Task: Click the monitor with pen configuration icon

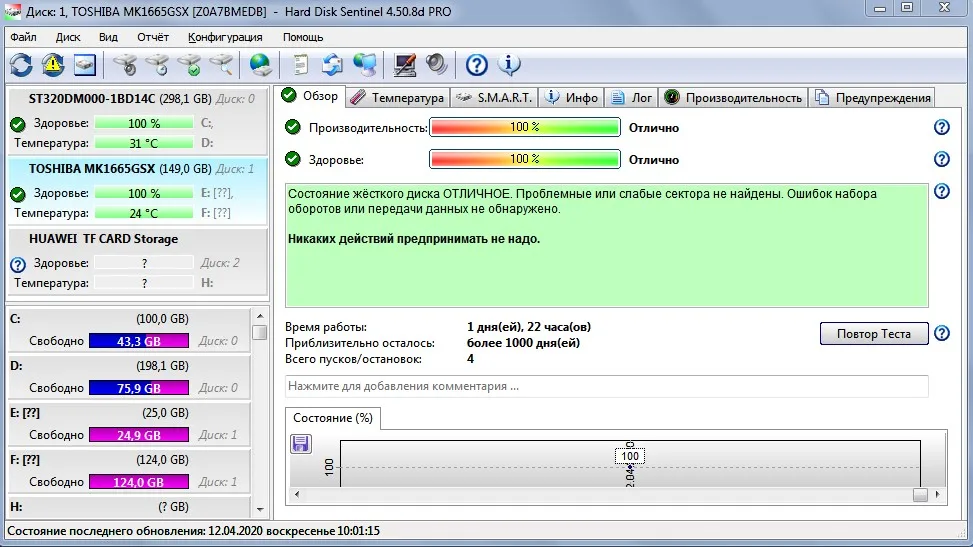Action: (405, 65)
